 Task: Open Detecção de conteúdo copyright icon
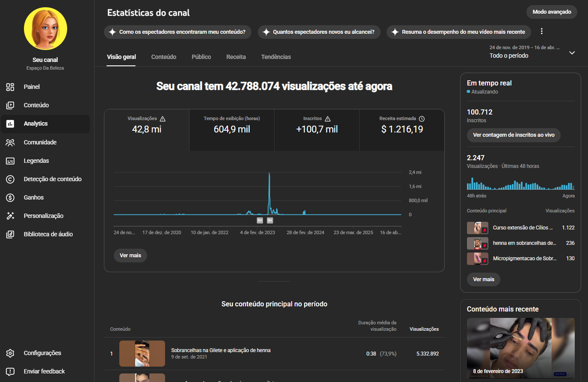[10, 179]
